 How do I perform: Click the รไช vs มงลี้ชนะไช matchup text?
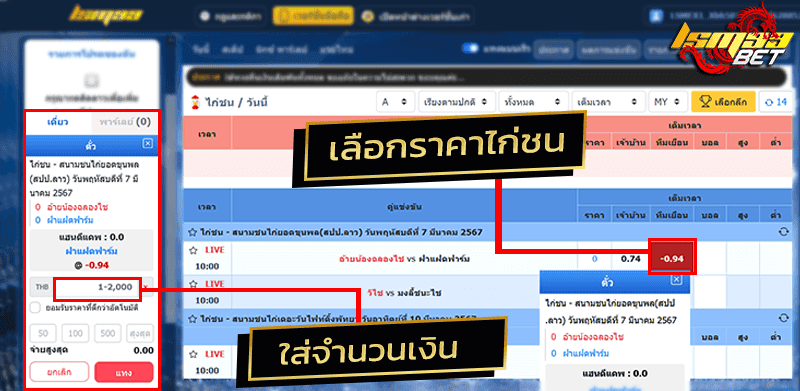click(404, 293)
